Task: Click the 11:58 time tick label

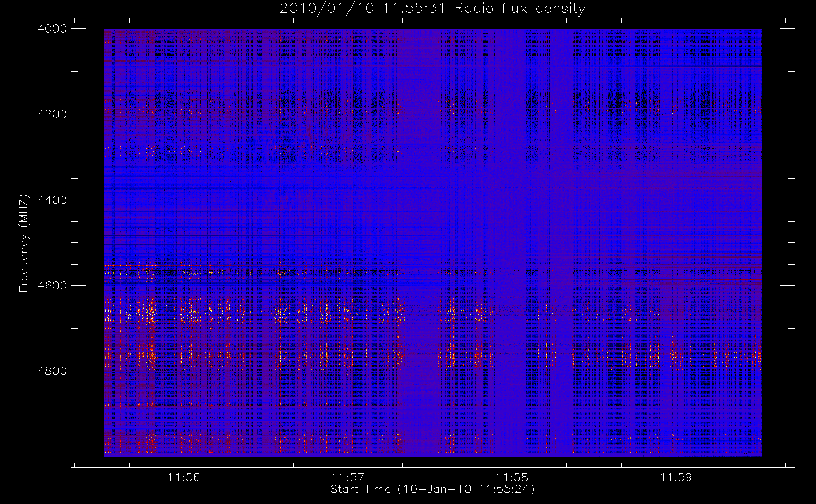Action: (x=512, y=477)
